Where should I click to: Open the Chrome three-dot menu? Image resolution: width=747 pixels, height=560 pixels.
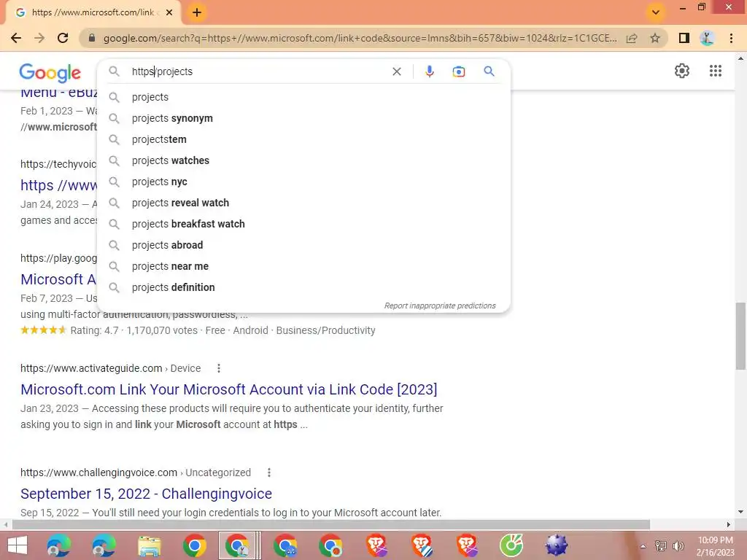tap(731, 38)
